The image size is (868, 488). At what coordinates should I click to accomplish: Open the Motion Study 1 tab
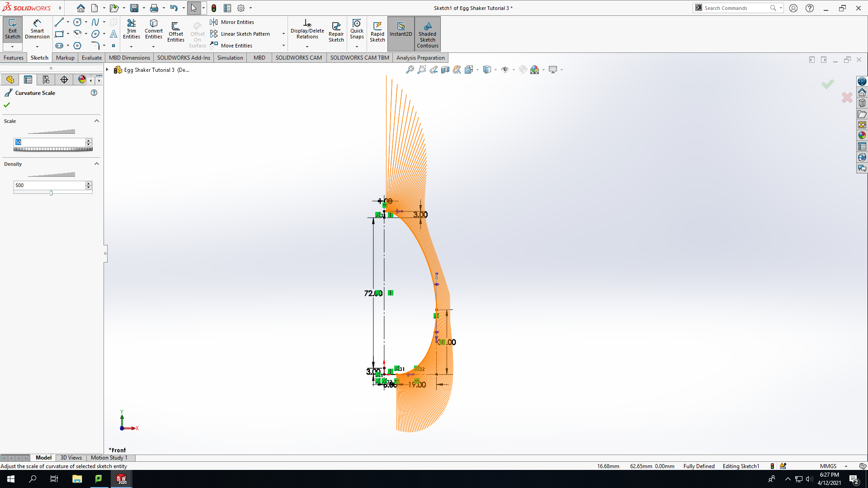click(x=109, y=458)
